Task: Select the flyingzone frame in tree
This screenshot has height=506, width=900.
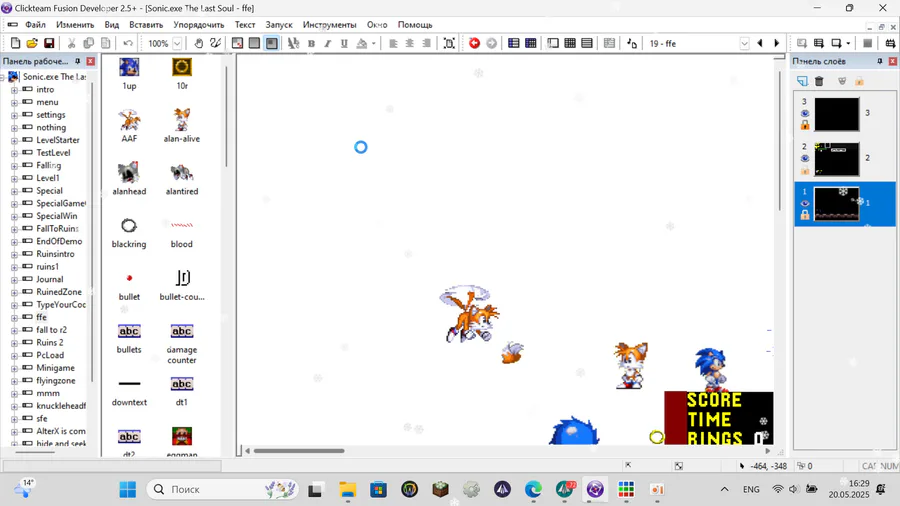Action: pyautogui.click(x=56, y=380)
